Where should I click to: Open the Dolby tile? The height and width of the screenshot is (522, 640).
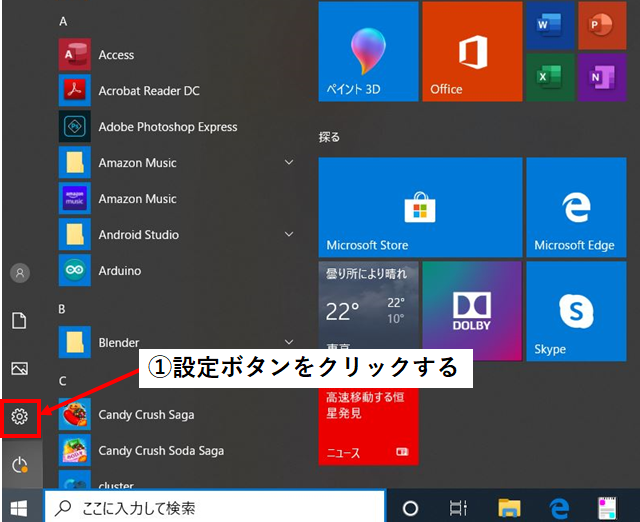[x=472, y=311]
